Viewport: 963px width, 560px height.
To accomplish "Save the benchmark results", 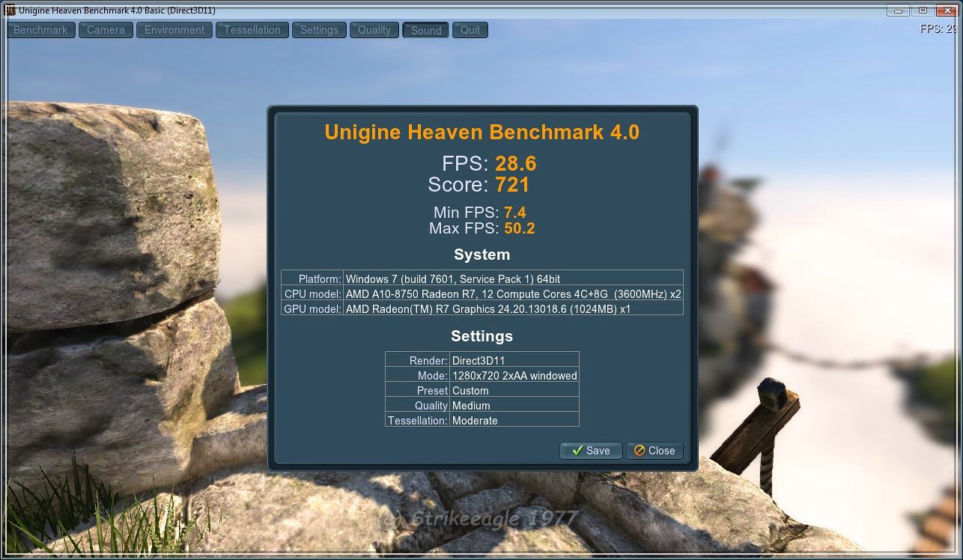I will click(591, 451).
